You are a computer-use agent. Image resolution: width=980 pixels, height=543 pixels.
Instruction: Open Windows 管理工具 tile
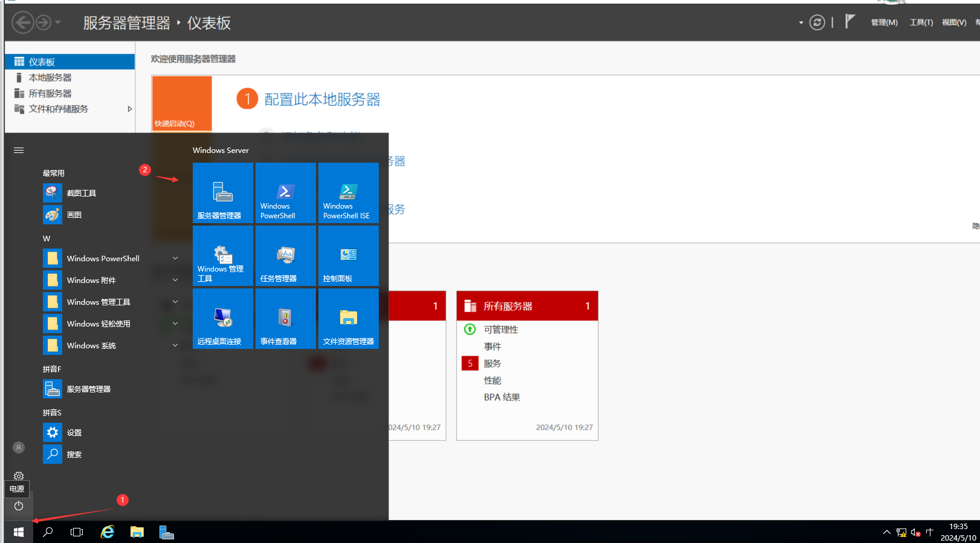[x=223, y=256]
